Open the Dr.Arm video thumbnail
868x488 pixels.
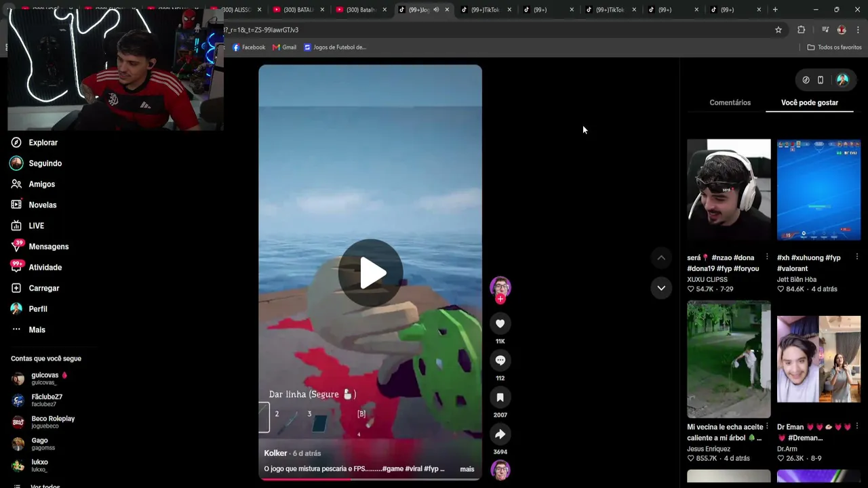[x=818, y=359]
